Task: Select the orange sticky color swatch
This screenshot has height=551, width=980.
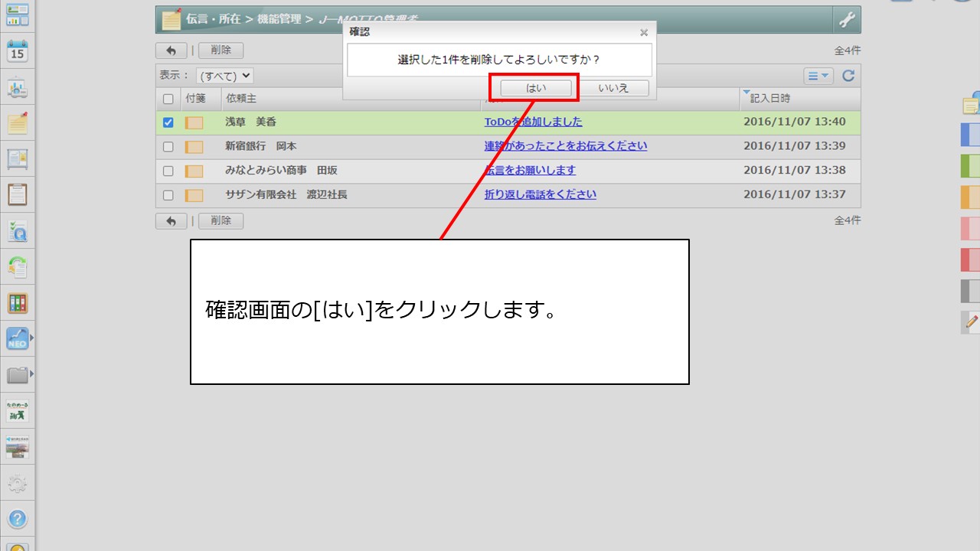Action: (x=971, y=197)
